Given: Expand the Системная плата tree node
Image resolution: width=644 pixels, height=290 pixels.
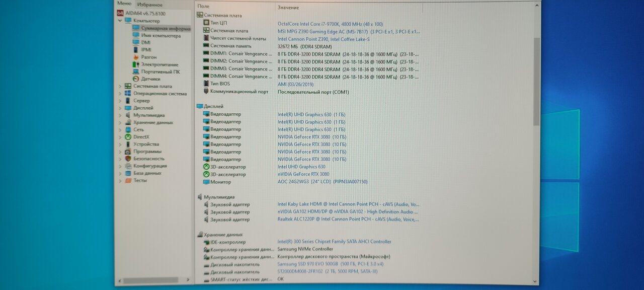Looking at the screenshot, I should tap(120, 87).
